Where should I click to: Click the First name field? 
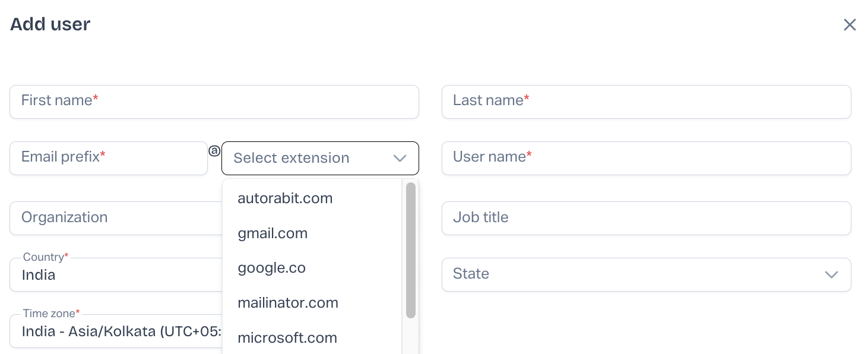[214, 102]
